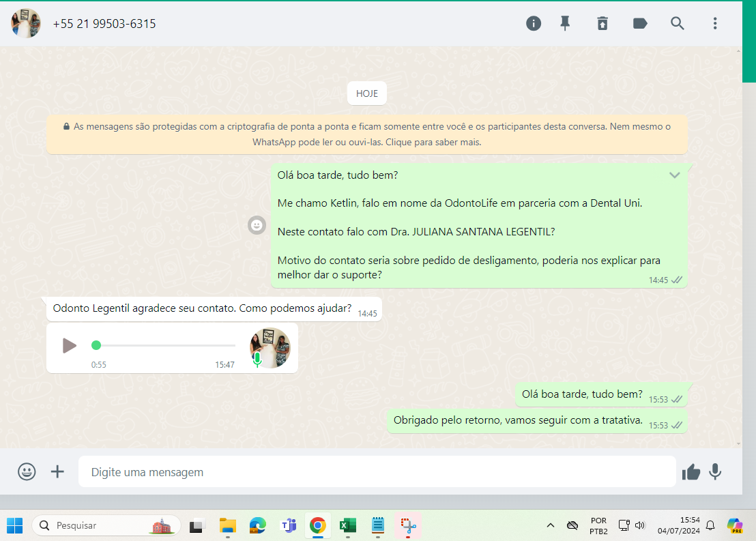Open Excel from the Windows taskbar

coord(348,525)
